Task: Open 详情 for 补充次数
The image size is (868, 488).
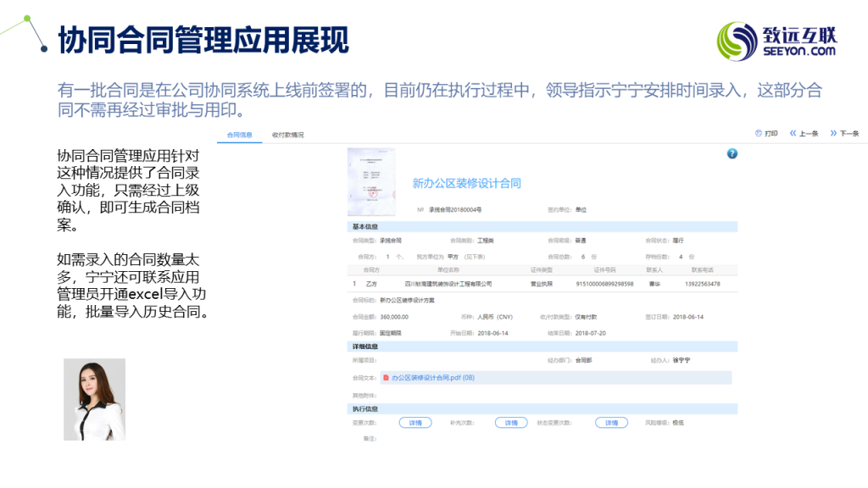Action: point(510,422)
